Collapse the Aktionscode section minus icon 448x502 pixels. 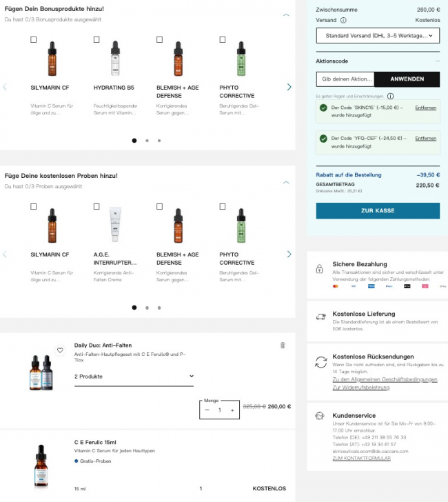(437, 61)
